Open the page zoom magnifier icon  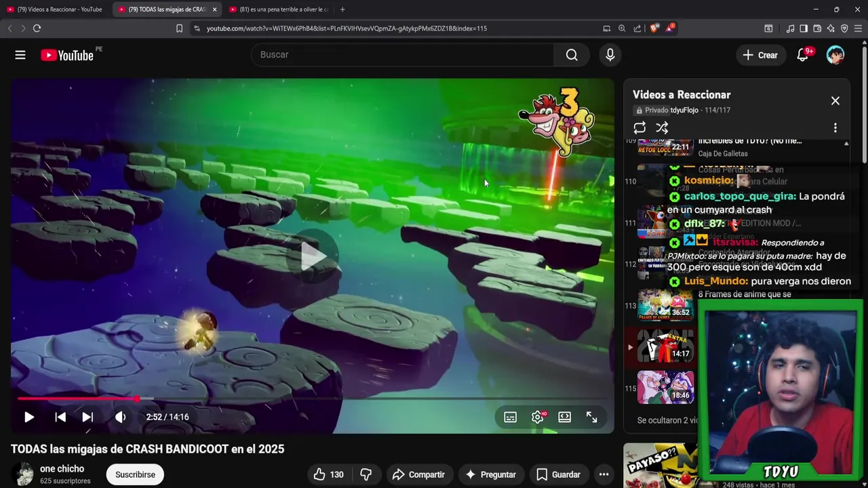622,28
